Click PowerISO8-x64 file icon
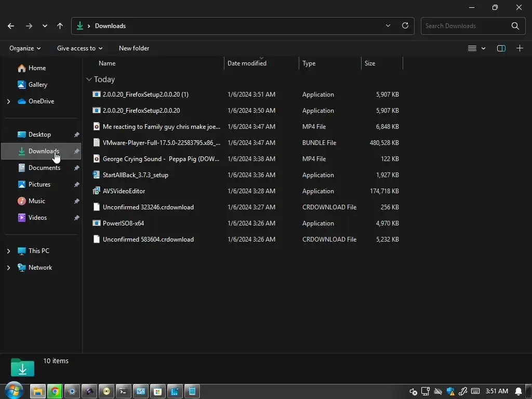 [96, 223]
